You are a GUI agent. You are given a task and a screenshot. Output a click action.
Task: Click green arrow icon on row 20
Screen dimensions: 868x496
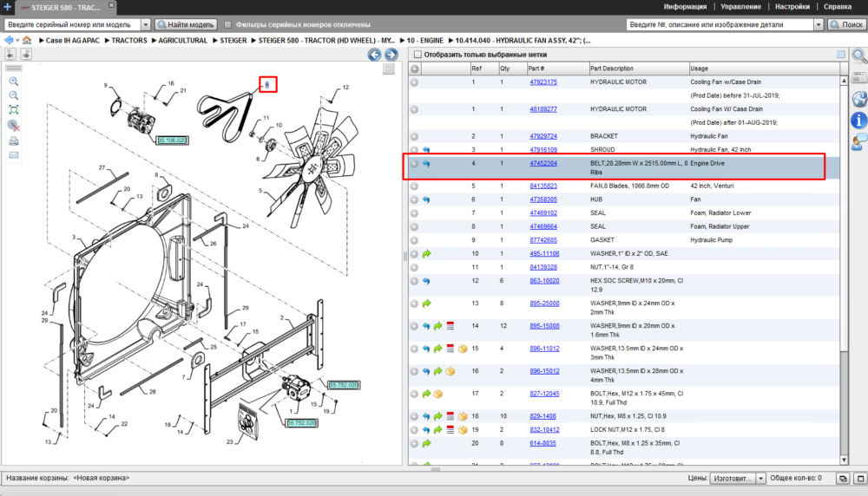(x=426, y=443)
